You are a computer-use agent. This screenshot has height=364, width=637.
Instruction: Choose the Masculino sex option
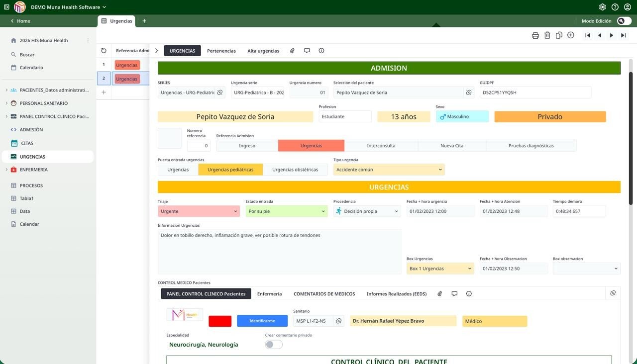click(x=462, y=116)
